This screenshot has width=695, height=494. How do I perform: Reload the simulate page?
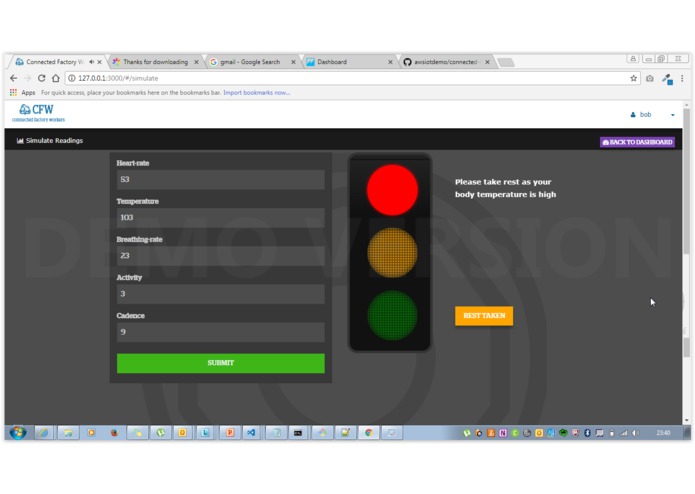pyautogui.click(x=41, y=78)
